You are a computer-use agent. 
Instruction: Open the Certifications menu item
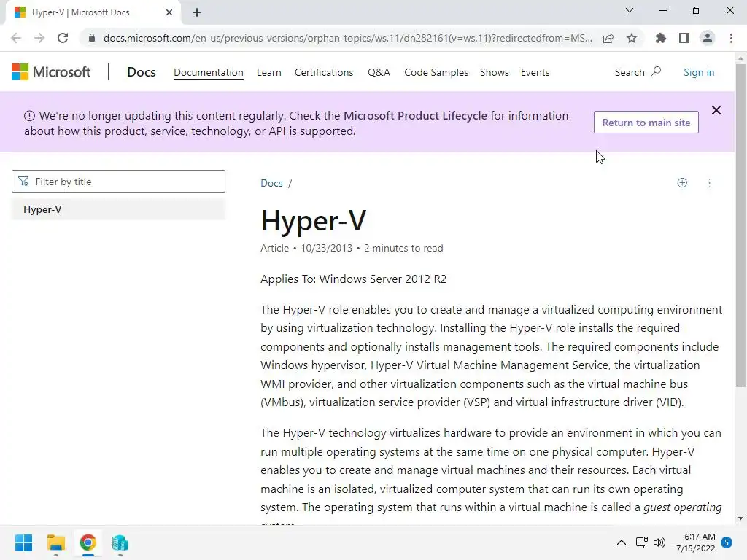(x=324, y=72)
